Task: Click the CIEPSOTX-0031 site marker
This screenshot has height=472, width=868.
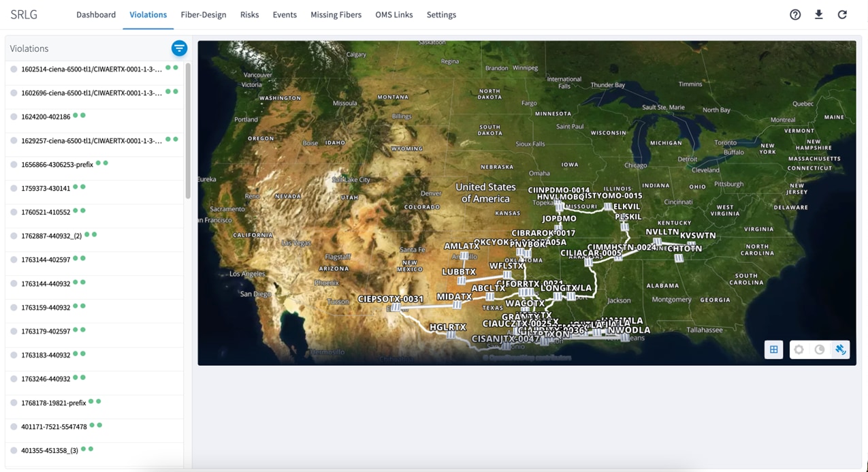Action: pyautogui.click(x=394, y=308)
